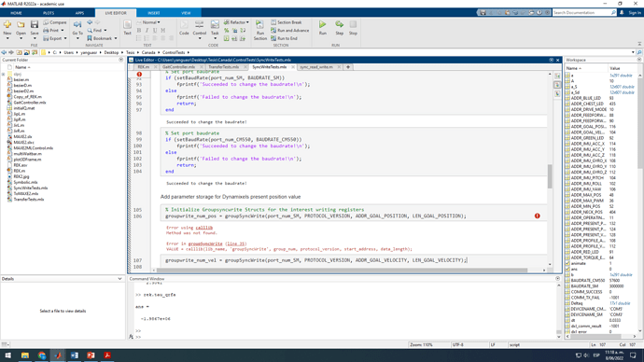The width and height of the screenshot is (644, 362).
Task: Run the live script with the green arrow
Action: (x=323, y=24)
